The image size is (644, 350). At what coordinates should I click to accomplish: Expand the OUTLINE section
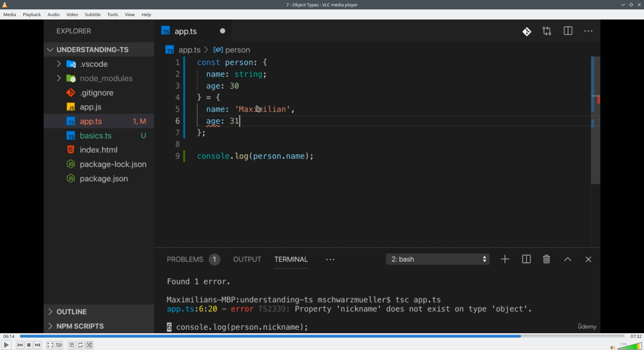point(99,312)
